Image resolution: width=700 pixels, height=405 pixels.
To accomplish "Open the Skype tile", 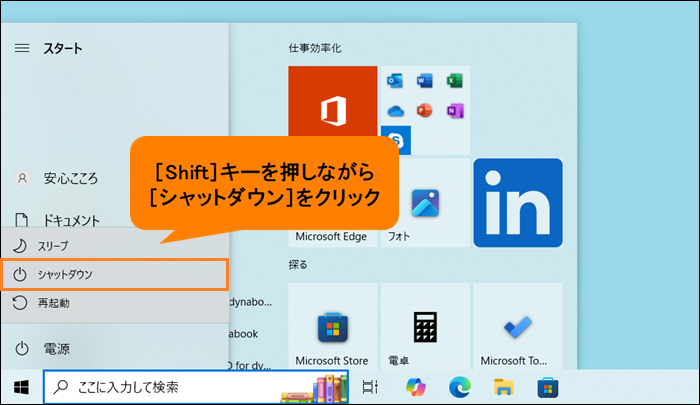I will [x=396, y=140].
